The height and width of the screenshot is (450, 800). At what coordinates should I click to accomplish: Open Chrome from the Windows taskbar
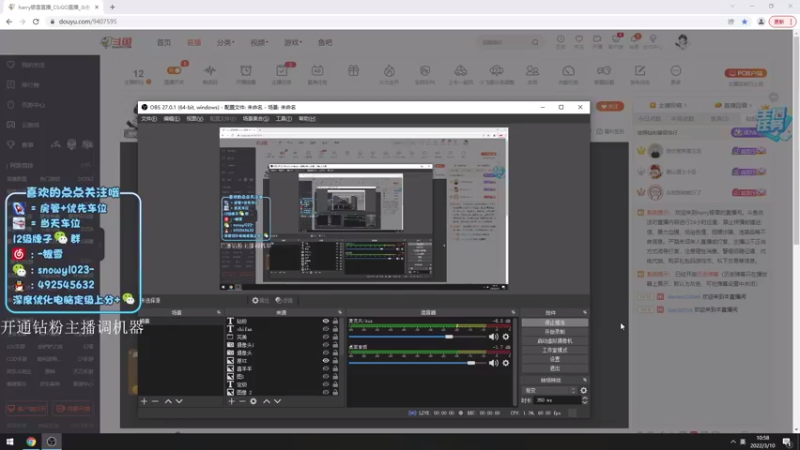(x=31, y=442)
